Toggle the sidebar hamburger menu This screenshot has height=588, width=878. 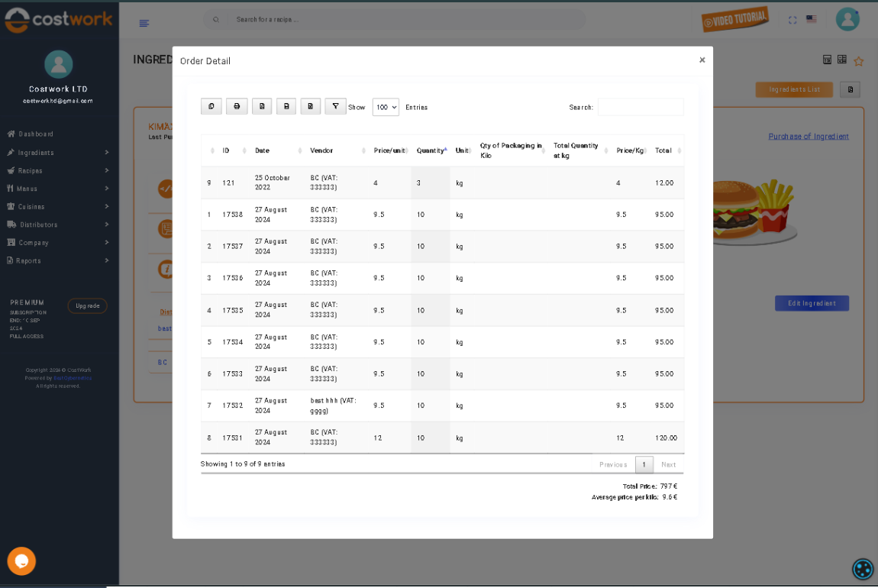144,24
